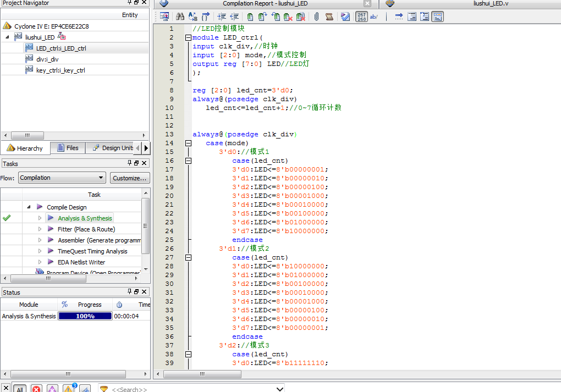The height and width of the screenshot is (392, 561).
Task: Open the Flow Compilation dropdown
Action: pos(62,178)
